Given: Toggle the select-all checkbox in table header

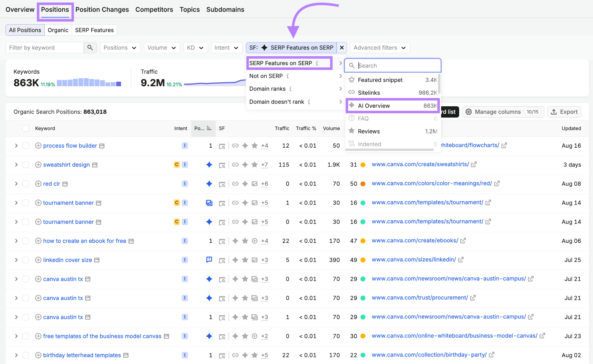Looking at the screenshot, I should (25, 128).
